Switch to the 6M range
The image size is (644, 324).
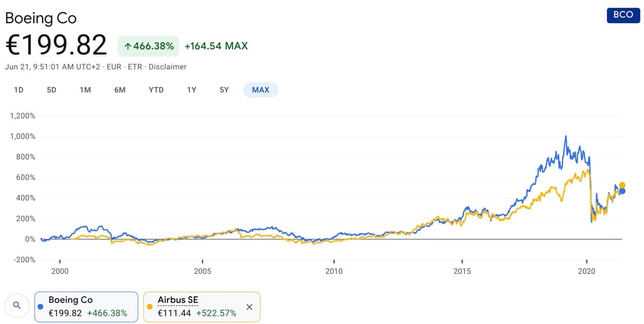pos(120,90)
